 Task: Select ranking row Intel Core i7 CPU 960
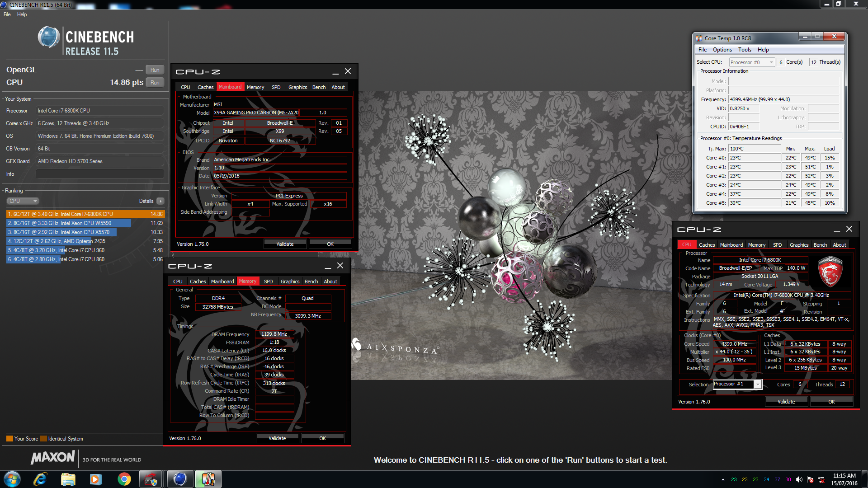(85, 250)
